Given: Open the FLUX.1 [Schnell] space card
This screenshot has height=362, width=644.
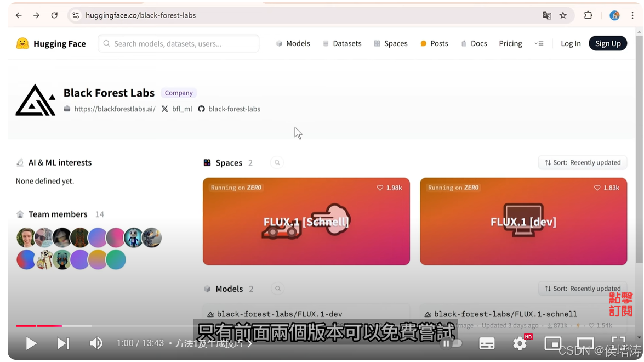Looking at the screenshot, I should [306, 222].
